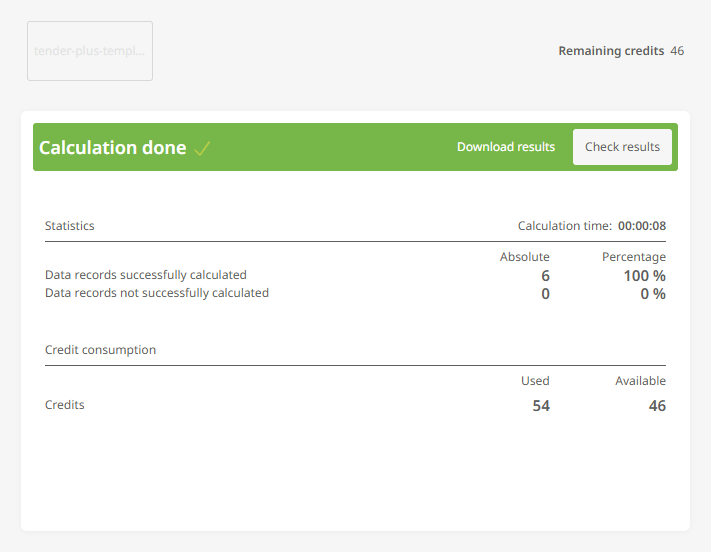
Task: Click the used credits value 54
Action: (540, 406)
